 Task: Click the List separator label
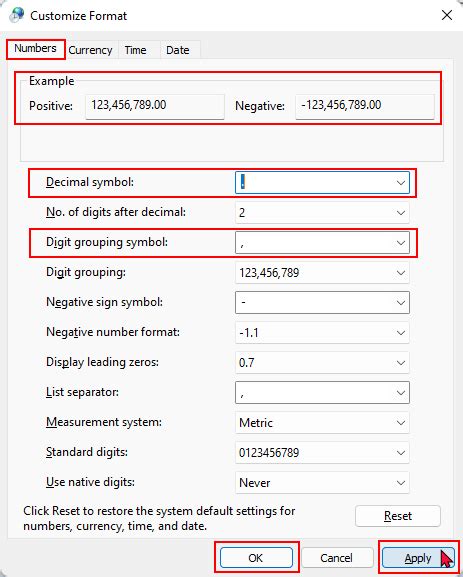click(82, 392)
